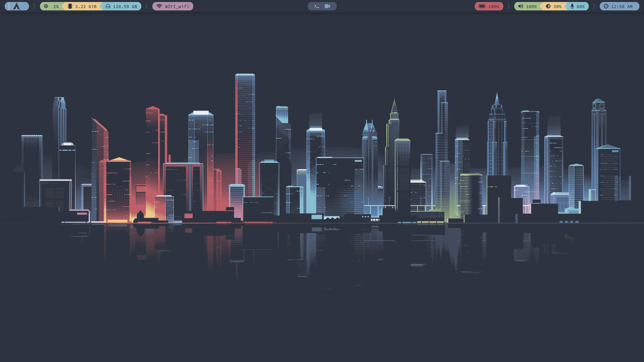Click the red battery 100% text
This screenshot has width=644, height=362.
click(494, 6)
